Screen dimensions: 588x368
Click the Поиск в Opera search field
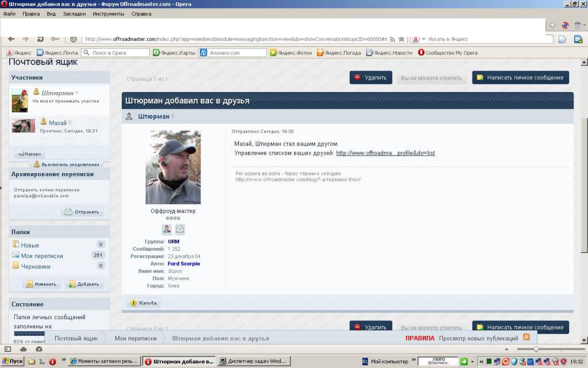(115, 53)
